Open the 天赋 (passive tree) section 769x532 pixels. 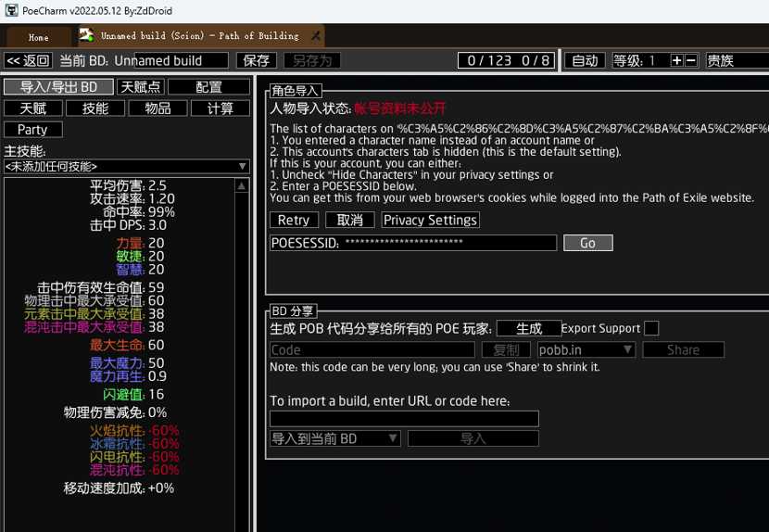32,108
